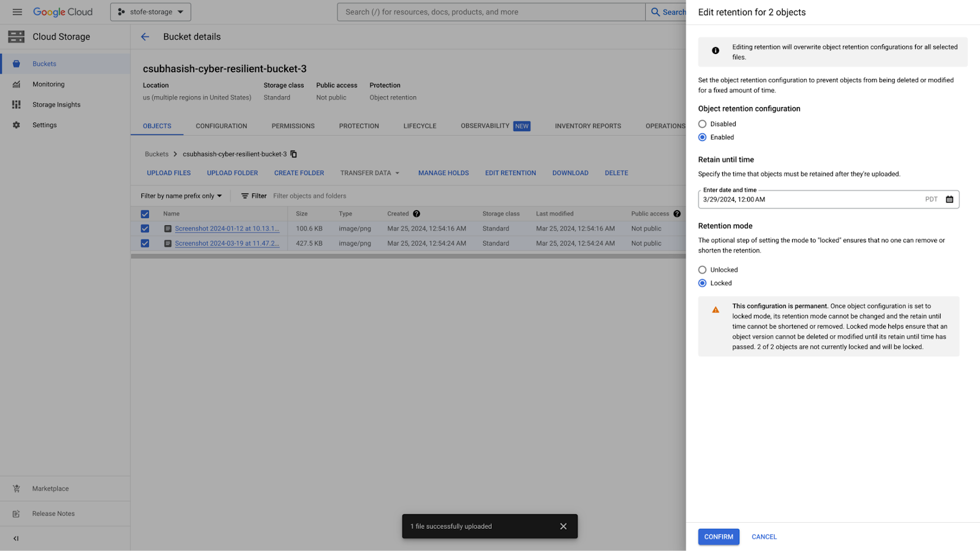The image size is (980, 551).
Task: Click the help icon next to Public access column
Action: coord(677,214)
